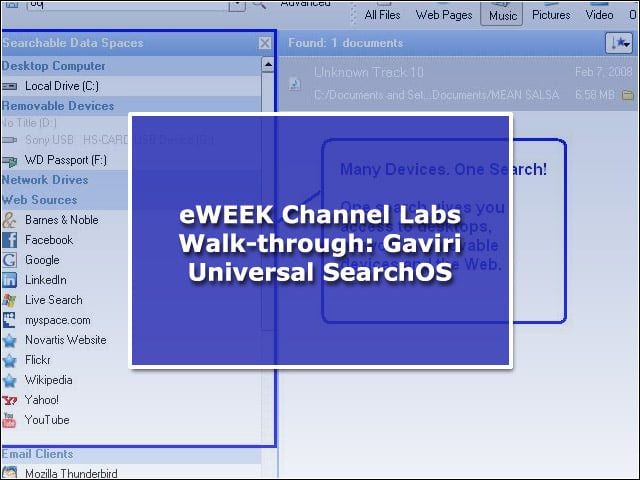The width and height of the screenshot is (640, 480).
Task: Open the Advanced search link
Action: (305, 4)
